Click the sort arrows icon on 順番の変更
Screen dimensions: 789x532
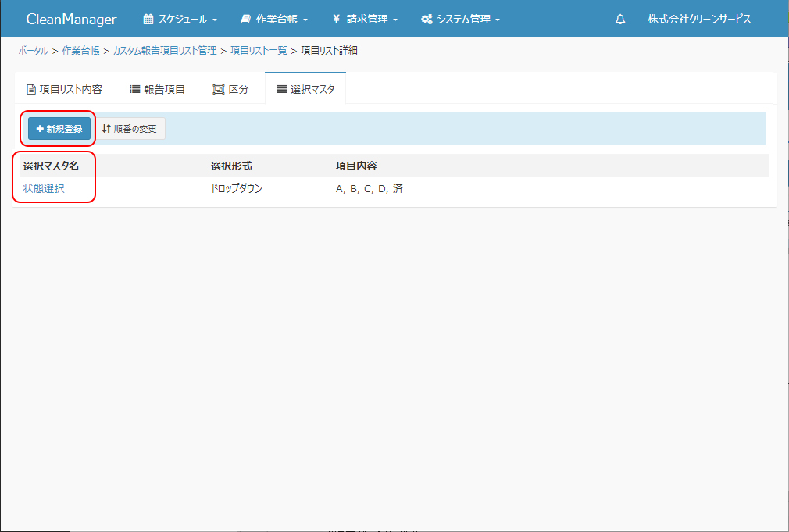click(106, 129)
